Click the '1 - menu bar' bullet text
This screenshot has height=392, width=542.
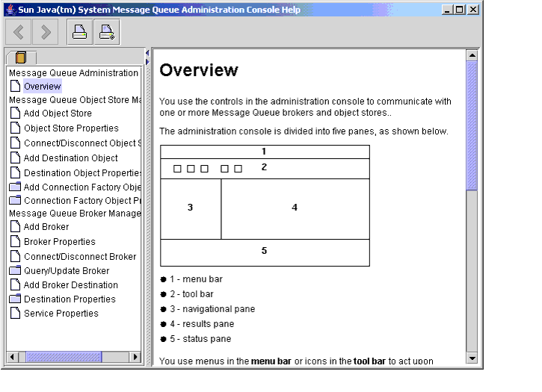coord(196,279)
